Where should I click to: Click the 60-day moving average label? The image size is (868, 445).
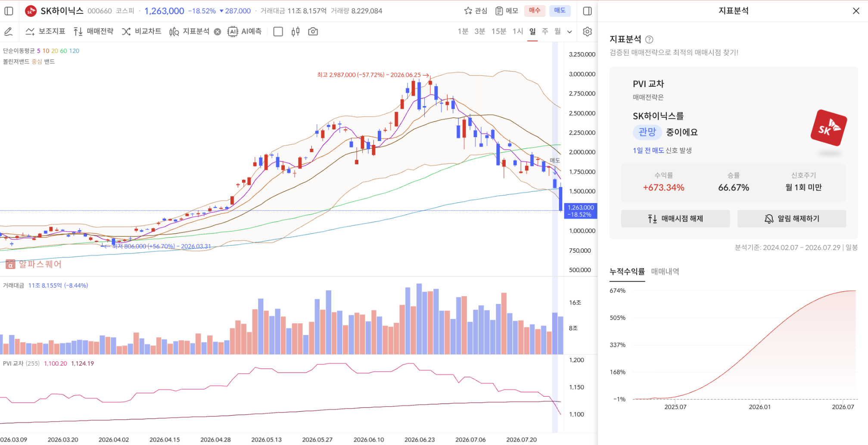pyautogui.click(x=63, y=51)
